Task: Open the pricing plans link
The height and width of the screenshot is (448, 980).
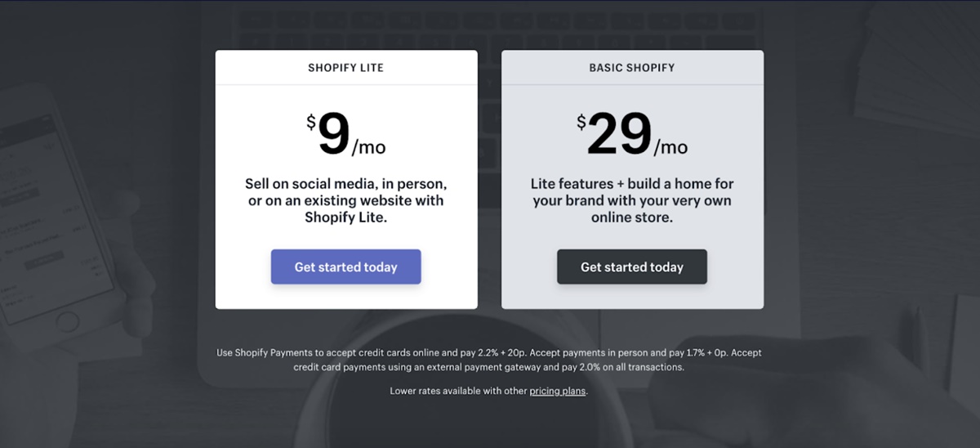Action: click(x=557, y=391)
